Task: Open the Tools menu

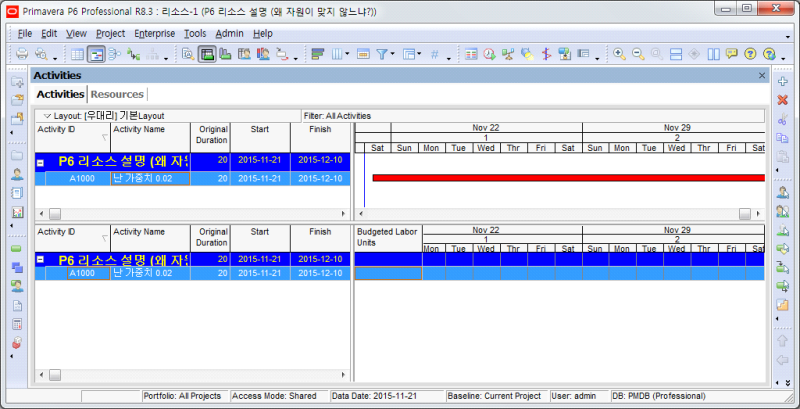Action: (195, 34)
